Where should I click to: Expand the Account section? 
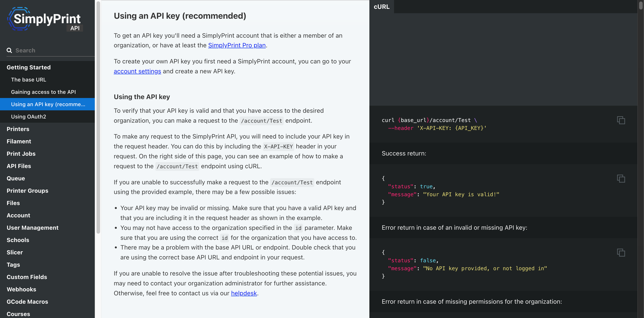coord(47,215)
